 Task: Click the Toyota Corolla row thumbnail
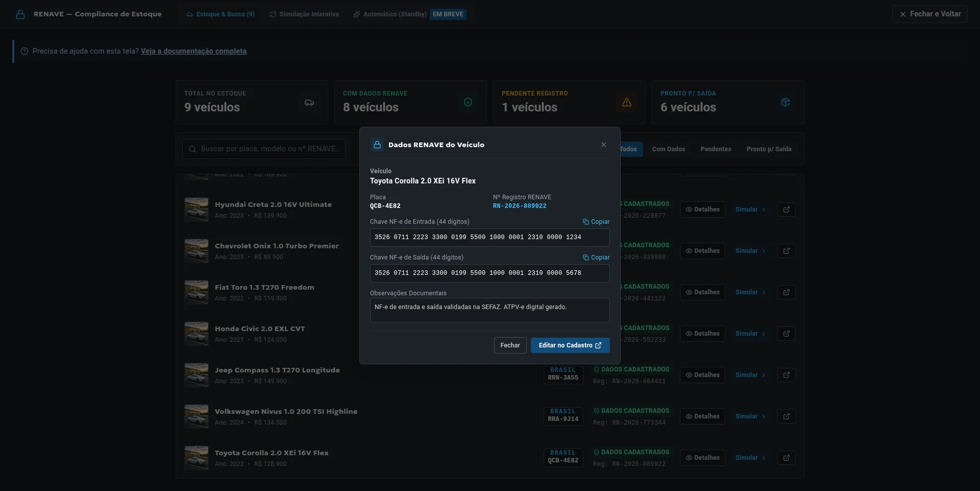click(197, 458)
